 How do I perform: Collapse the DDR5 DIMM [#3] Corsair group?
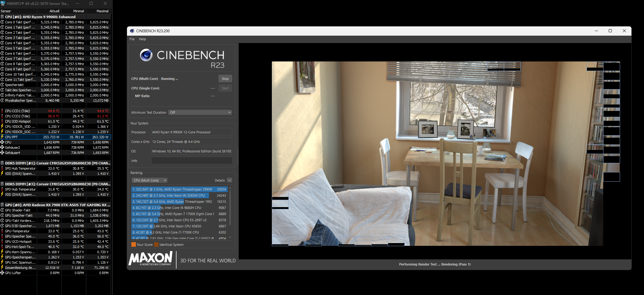click(x=2, y=184)
